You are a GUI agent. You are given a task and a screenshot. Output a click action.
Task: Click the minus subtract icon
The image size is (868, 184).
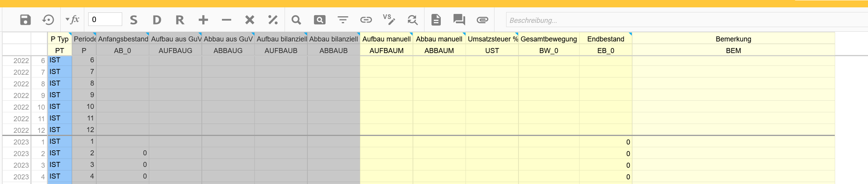point(227,20)
